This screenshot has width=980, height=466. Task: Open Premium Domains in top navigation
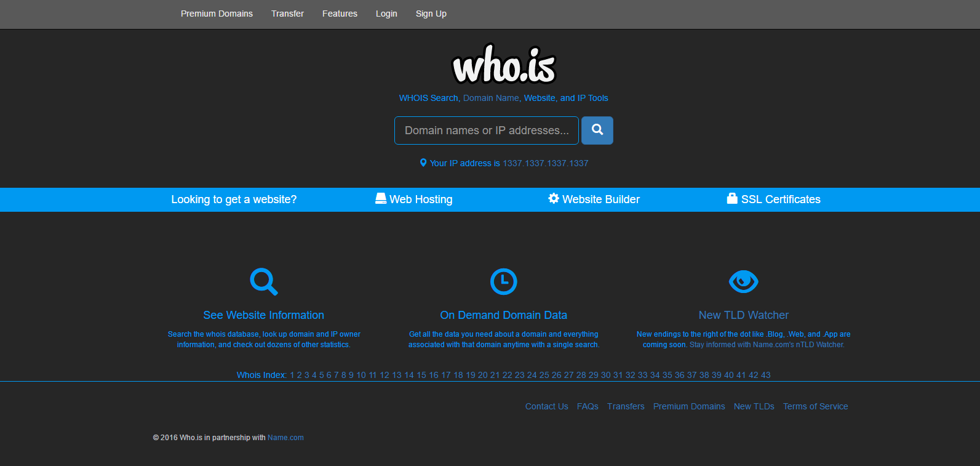217,14
